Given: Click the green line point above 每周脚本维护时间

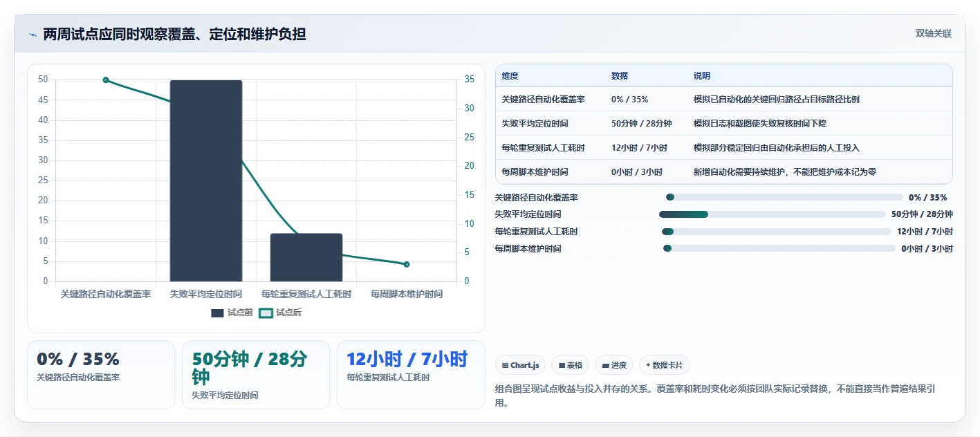Looking at the screenshot, I should click(x=407, y=264).
